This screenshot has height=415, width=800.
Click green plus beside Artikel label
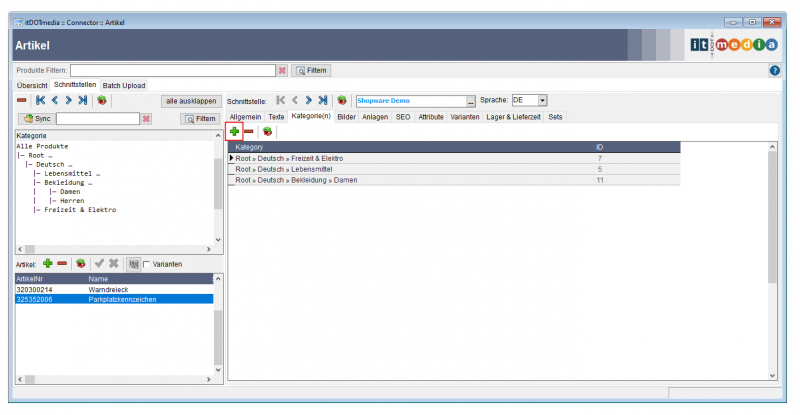click(x=47, y=263)
